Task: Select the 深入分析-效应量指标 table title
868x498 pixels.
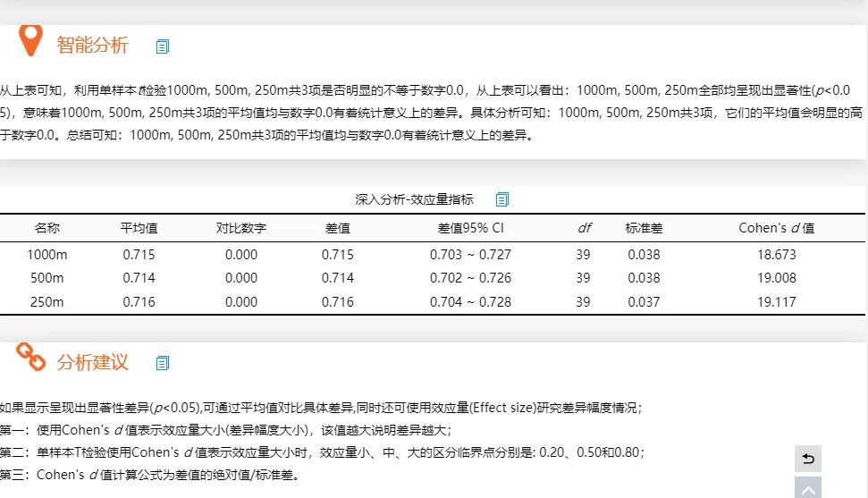Action: [414, 199]
